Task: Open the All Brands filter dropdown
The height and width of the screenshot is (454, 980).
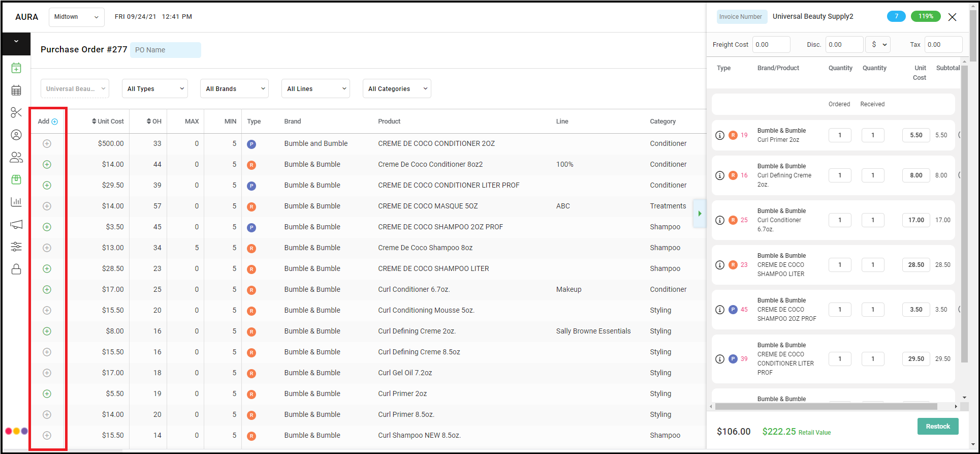Action: (234, 89)
